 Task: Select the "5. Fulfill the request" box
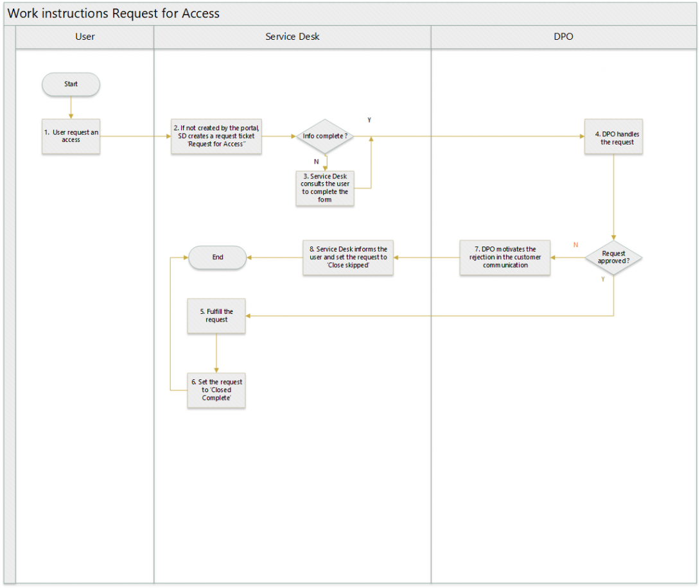pyautogui.click(x=216, y=316)
